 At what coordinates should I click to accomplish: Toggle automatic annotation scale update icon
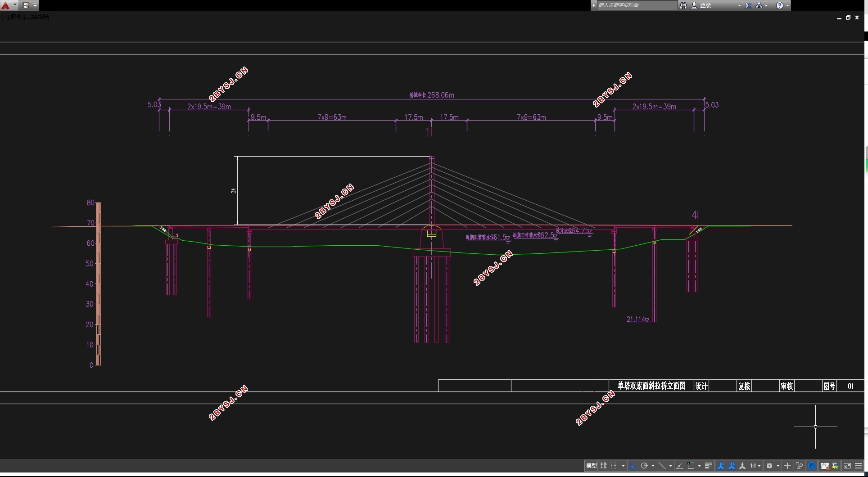(x=732, y=466)
